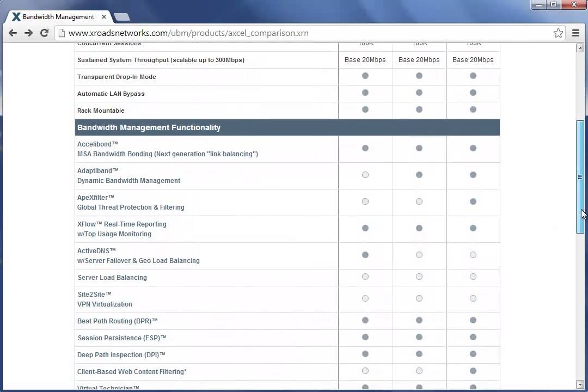
Task: Click Adaptiband second column filled dot
Action: coord(419,175)
